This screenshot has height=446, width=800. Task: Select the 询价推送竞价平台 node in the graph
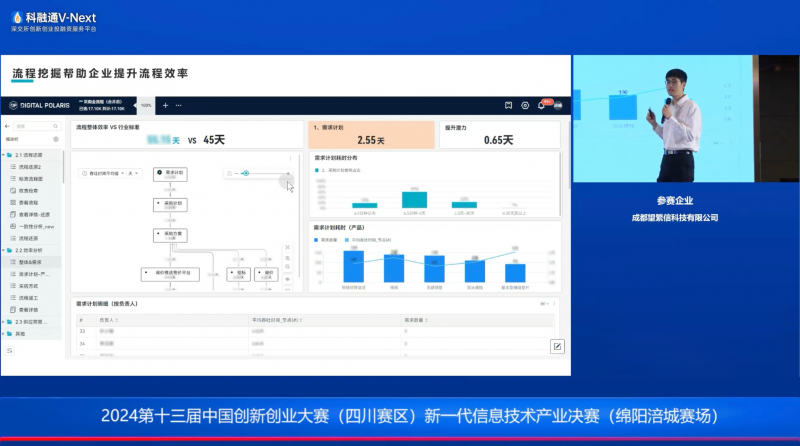pyautogui.click(x=170, y=275)
